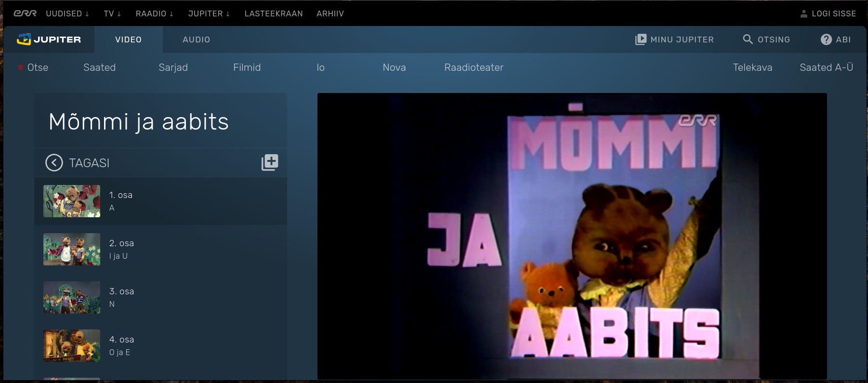
Task: Open the Saated section
Action: tap(100, 67)
